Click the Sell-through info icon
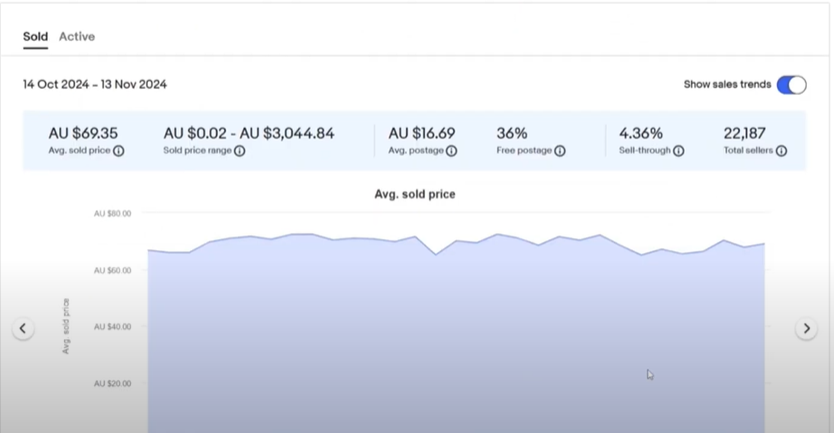 678,151
